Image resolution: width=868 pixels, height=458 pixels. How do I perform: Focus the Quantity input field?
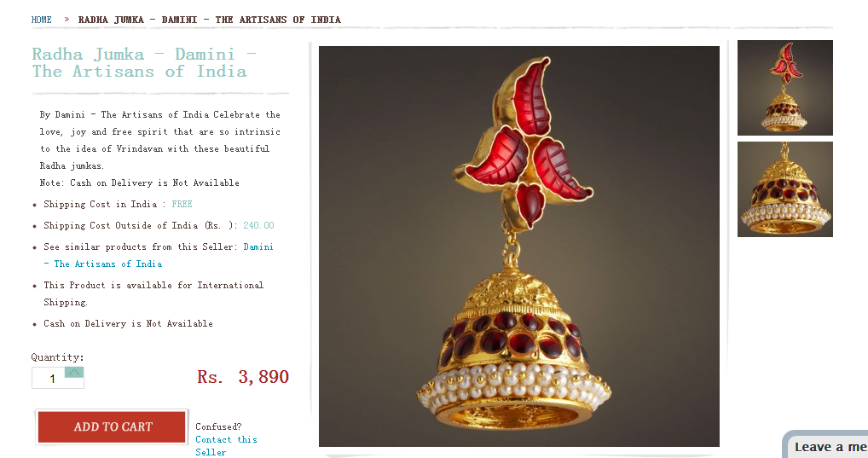[x=58, y=378]
